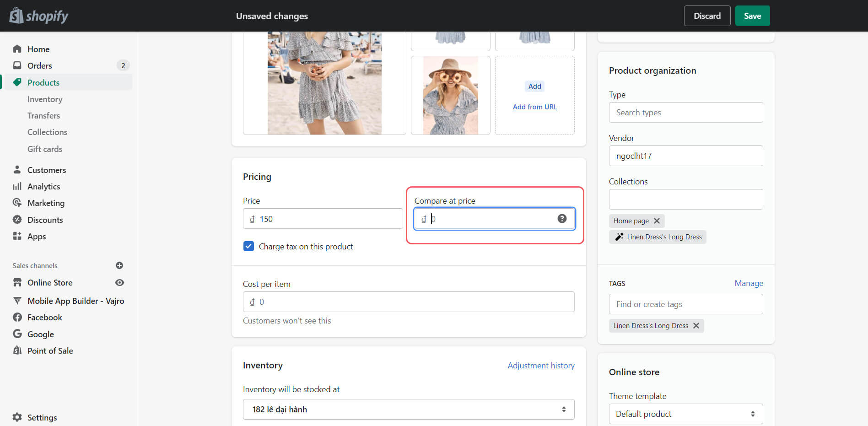
Task: Click the automated collection wand icon
Action: [619, 237]
